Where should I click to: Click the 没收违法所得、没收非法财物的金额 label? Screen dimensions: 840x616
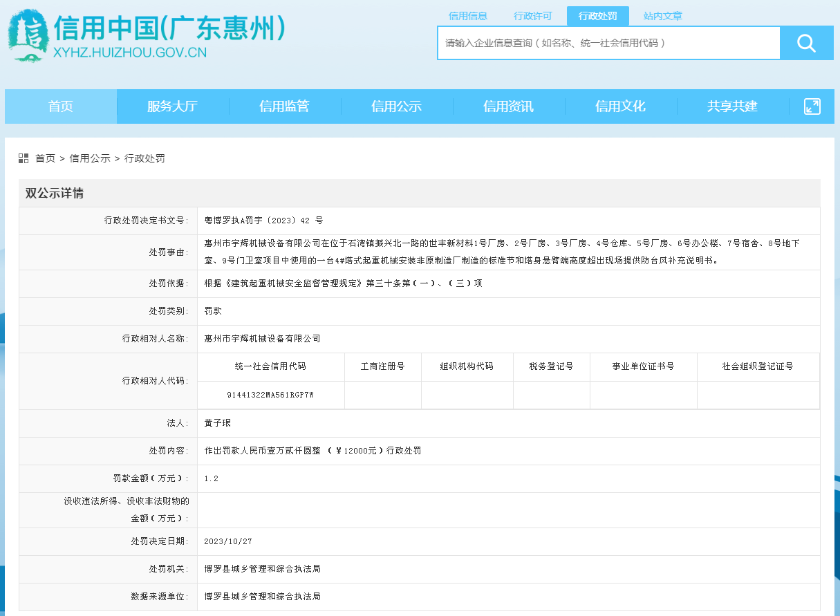coord(127,510)
